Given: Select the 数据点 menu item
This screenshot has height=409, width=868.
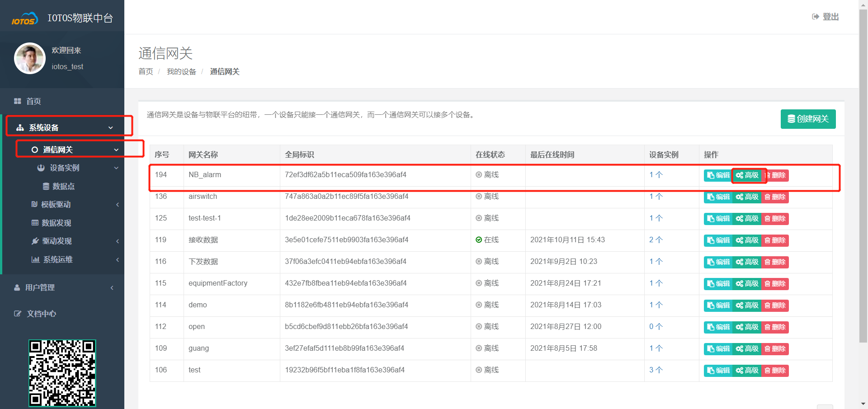Looking at the screenshot, I should click(x=63, y=187).
